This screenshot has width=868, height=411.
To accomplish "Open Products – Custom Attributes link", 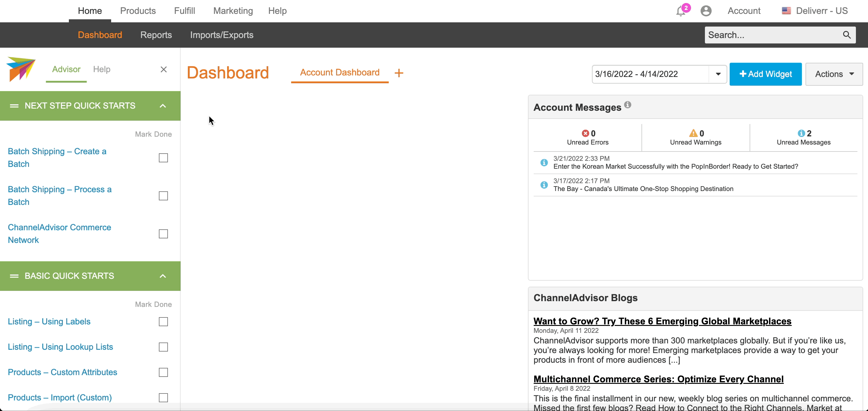I will [x=62, y=372].
